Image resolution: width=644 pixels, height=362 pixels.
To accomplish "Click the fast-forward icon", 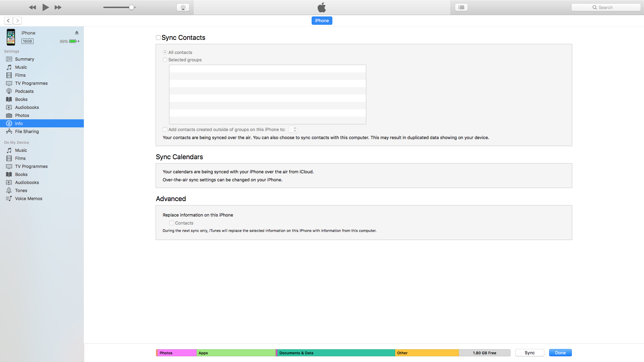I will pyautogui.click(x=58, y=7).
